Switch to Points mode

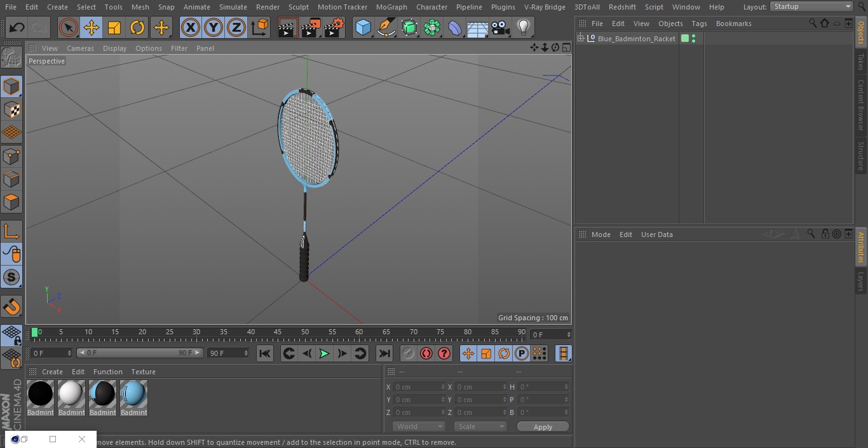tap(11, 156)
